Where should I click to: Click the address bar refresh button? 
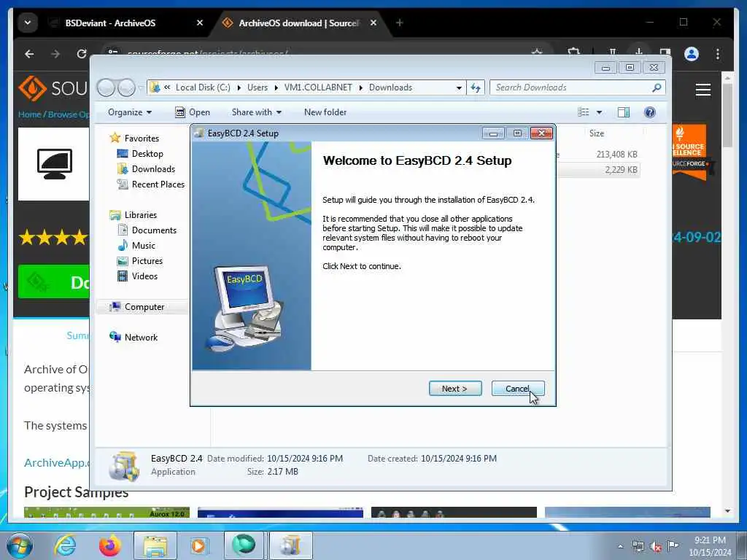(476, 87)
